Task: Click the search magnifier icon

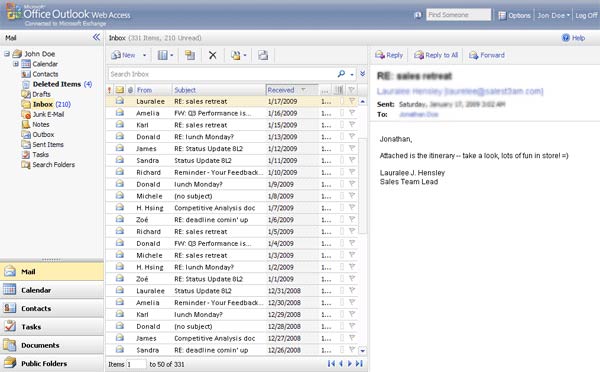Action: click(x=341, y=74)
